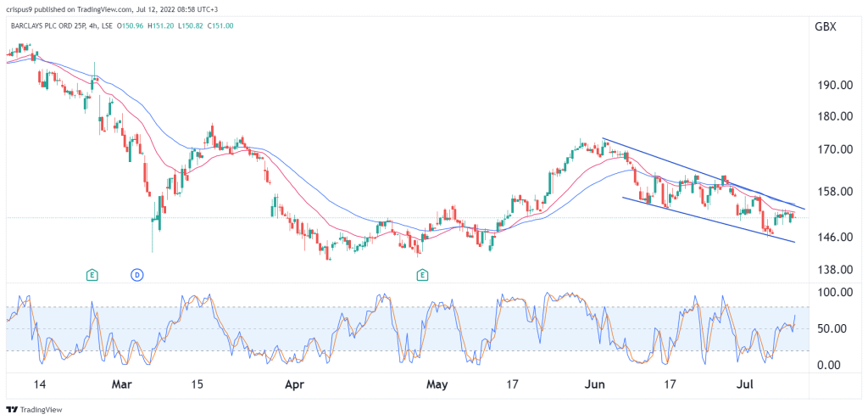Click the first green earnings E marker
Image resolution: width=868 pixels, height=420 pixels.
(x=92, y=274)
